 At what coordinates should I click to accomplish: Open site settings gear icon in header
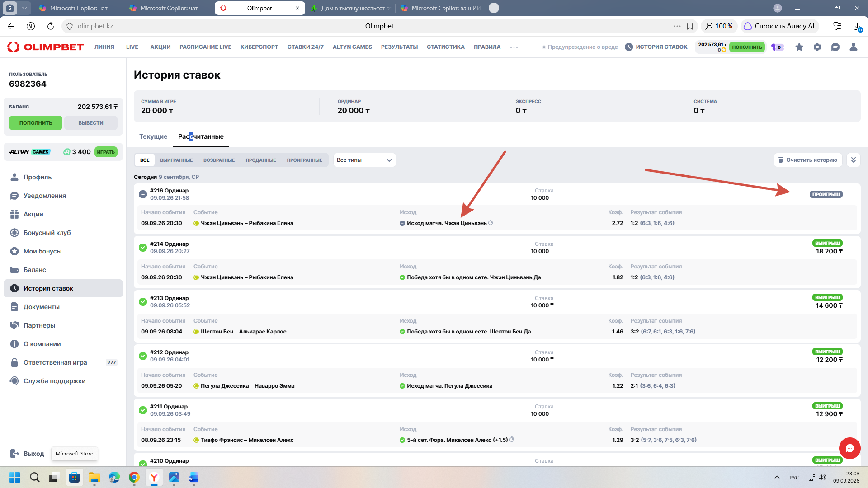(x=817, y=47)
